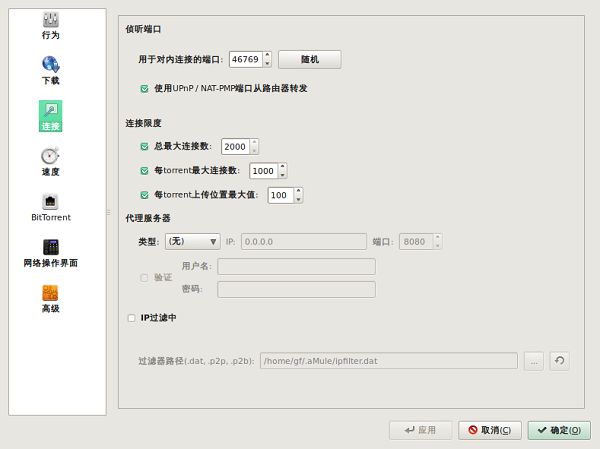
Task: Open the BitTorrent settings icon
Action: [x=51, y=207]
